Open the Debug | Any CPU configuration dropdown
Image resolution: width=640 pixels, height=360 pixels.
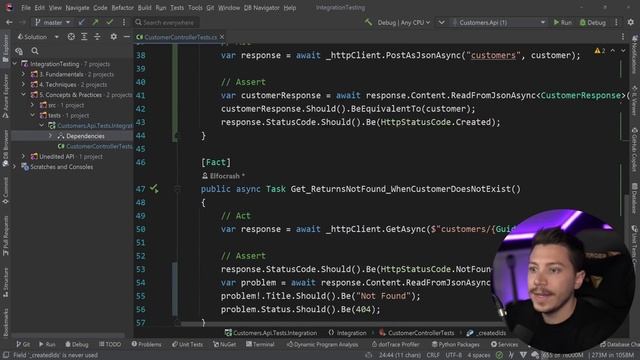(x=403, y=22)
